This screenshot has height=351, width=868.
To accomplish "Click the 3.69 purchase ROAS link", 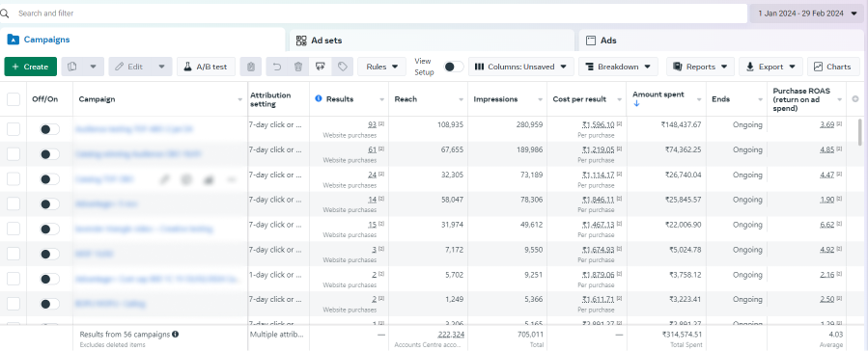I will (x=827, y=124).
